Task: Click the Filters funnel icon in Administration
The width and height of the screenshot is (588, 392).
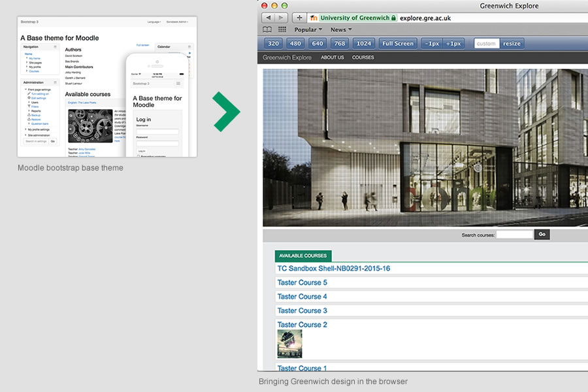Action: (x=29, y=106)
